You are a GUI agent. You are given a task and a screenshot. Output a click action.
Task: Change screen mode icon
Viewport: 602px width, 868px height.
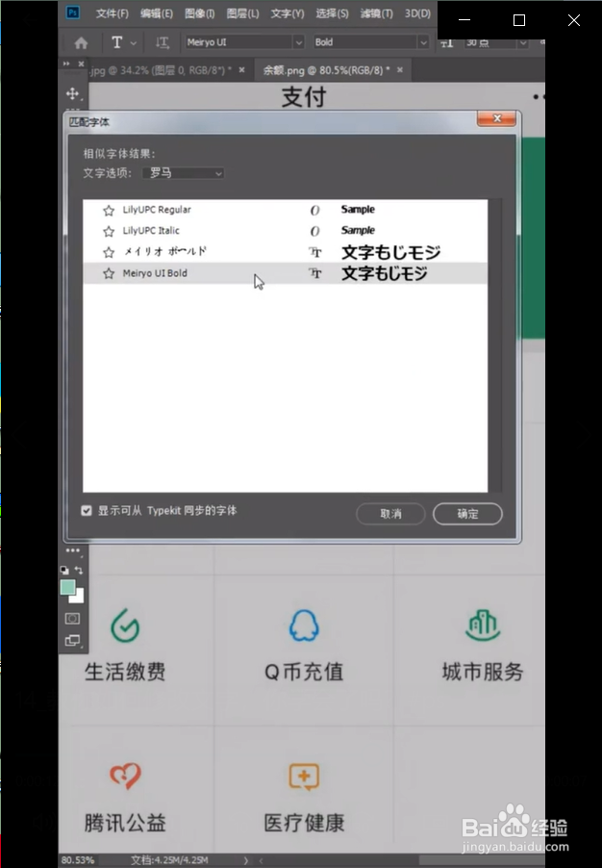(x=72, y=641)
